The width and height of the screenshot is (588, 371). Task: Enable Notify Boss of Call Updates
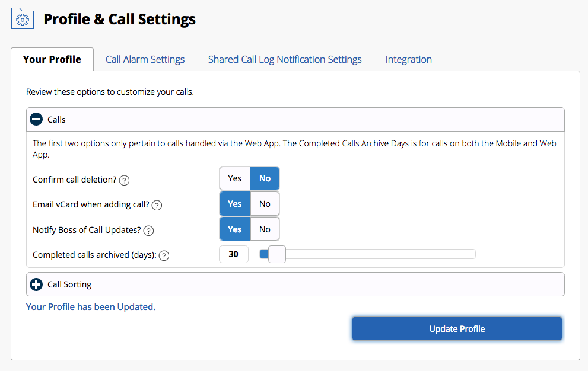pyautogui.click(x=234, y=229)
